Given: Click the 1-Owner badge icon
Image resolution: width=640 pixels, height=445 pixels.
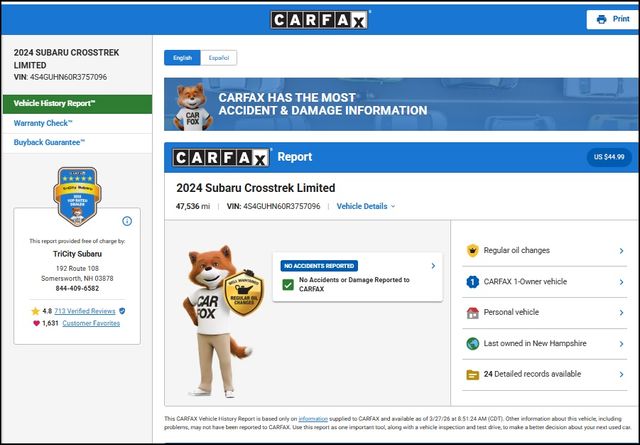Looking at the screenshot, I should (x=472, y=282).
